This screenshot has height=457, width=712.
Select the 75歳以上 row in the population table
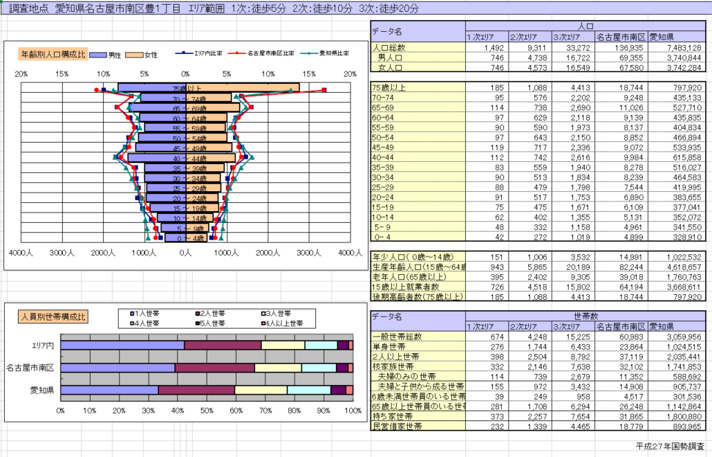(389, 89)
